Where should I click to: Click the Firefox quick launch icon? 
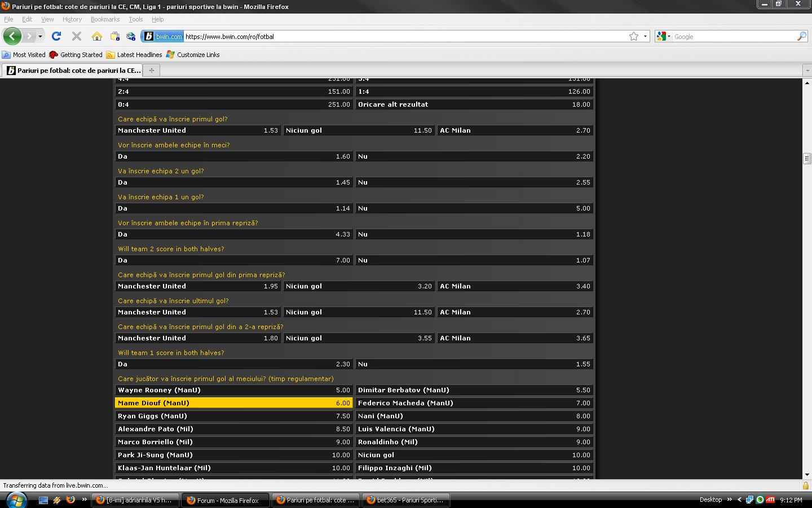[70, 500]
